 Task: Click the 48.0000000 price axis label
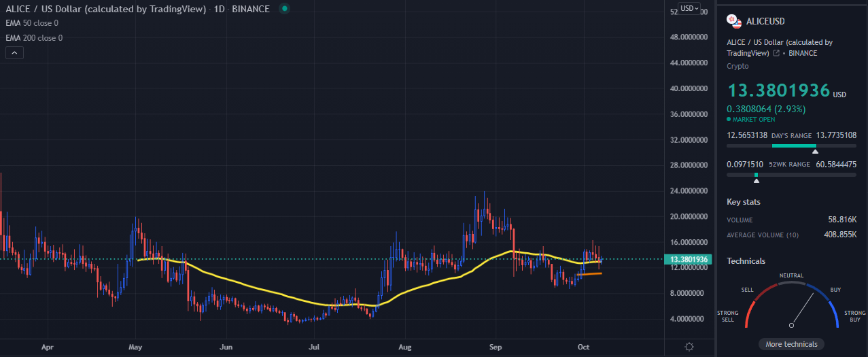click(x=690, y=37)
